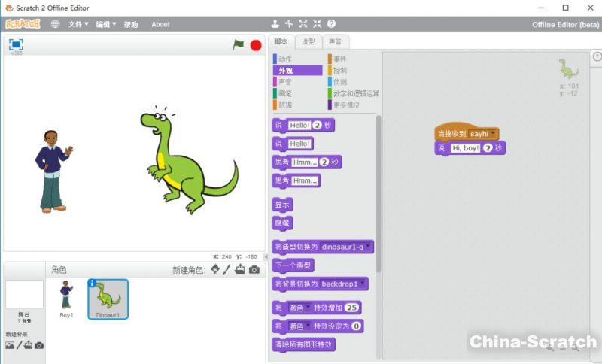602x364 pixels.
Task: Toggle full-screen stage presentation mode
Action: point(16,44)
